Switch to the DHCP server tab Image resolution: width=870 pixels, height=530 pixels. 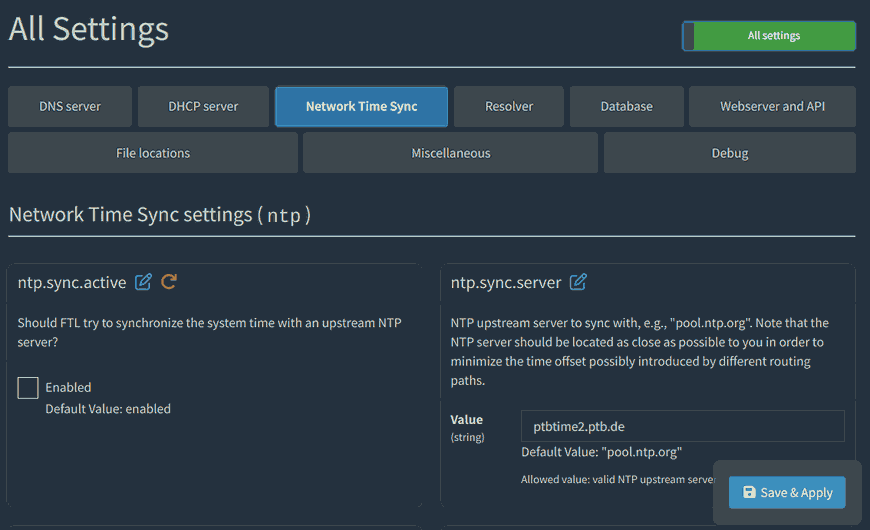[x=203, y=106]
